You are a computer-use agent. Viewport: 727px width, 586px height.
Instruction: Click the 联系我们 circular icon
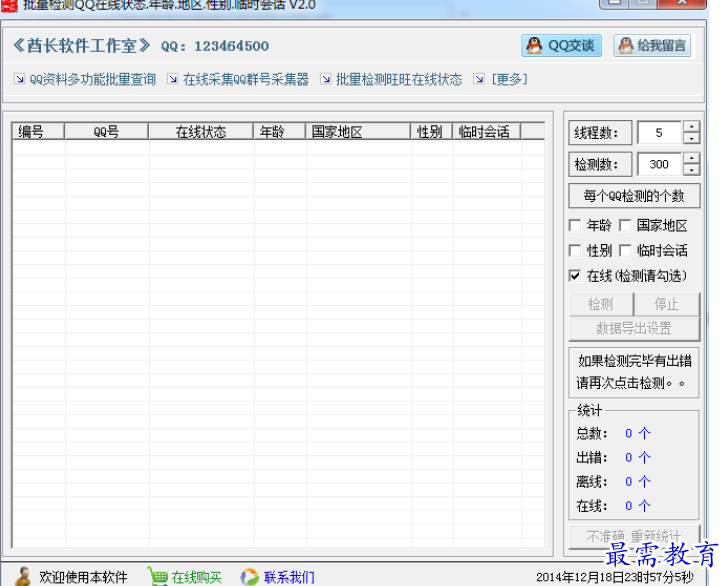249,577
